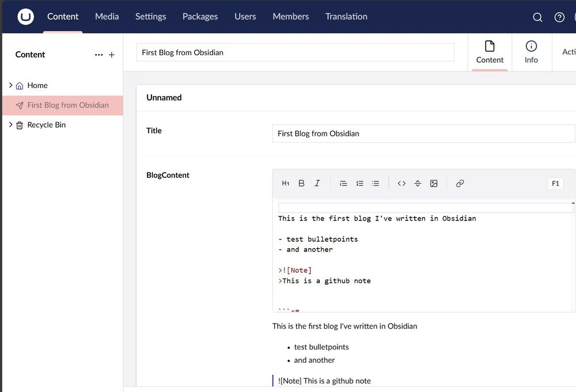Click the Title text field
This screenshot has height=392, width=576.
423,134
